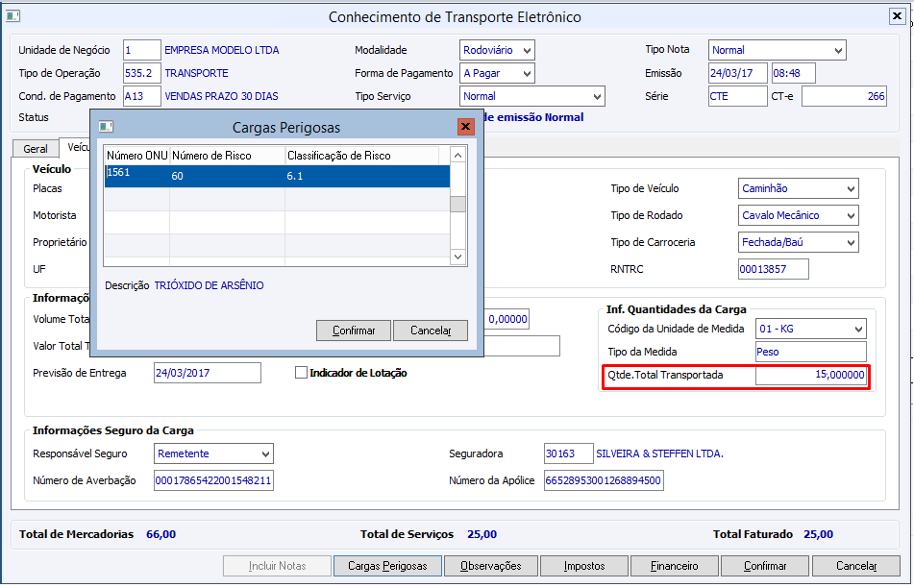
Task: Click the 6.1 risk classification cell
Action: pyautogui.click(x=367, y=176)
